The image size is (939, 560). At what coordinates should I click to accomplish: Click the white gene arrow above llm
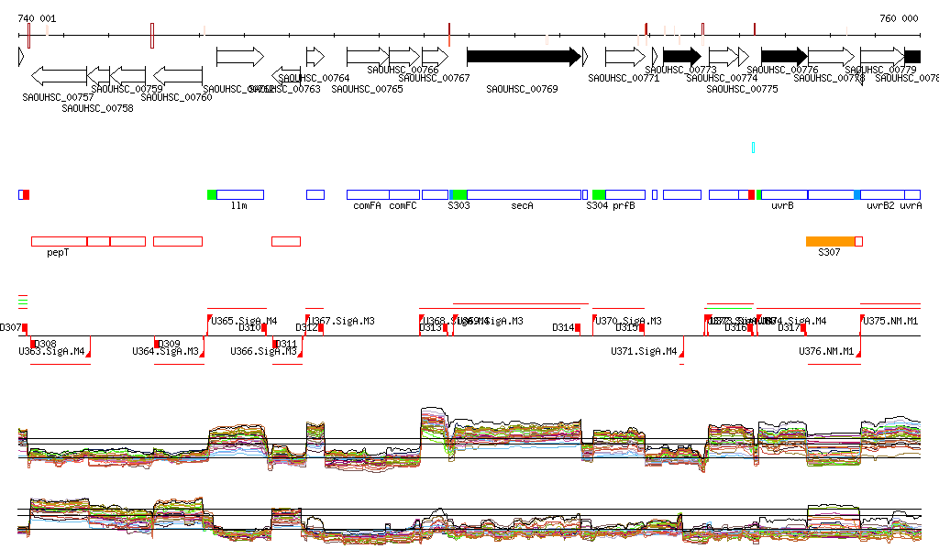[x=240, y=57]
